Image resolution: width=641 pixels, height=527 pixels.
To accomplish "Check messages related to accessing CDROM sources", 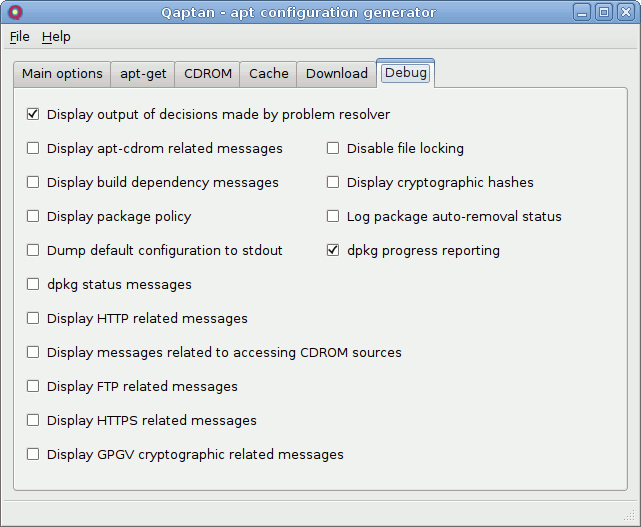I will tap(33, 352).
